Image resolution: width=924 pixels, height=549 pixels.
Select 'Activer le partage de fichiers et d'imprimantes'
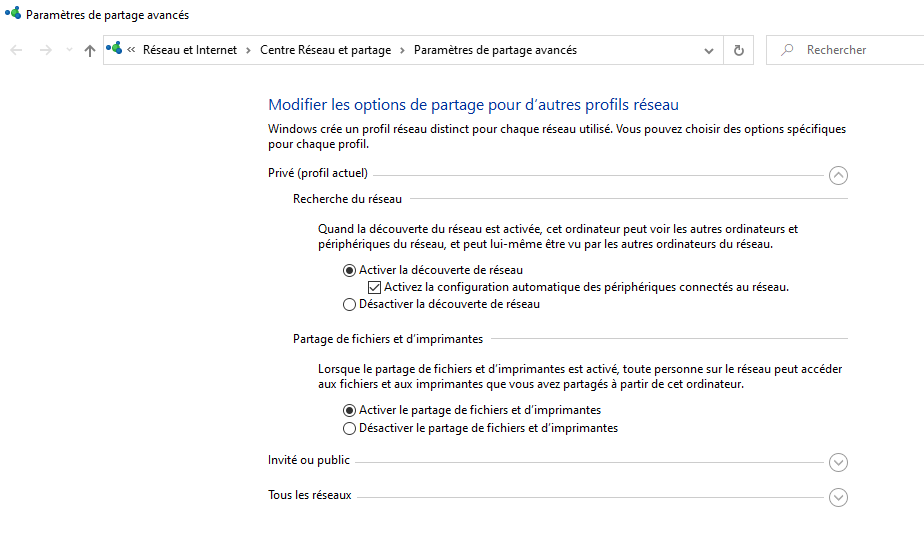tap(472, 410)
